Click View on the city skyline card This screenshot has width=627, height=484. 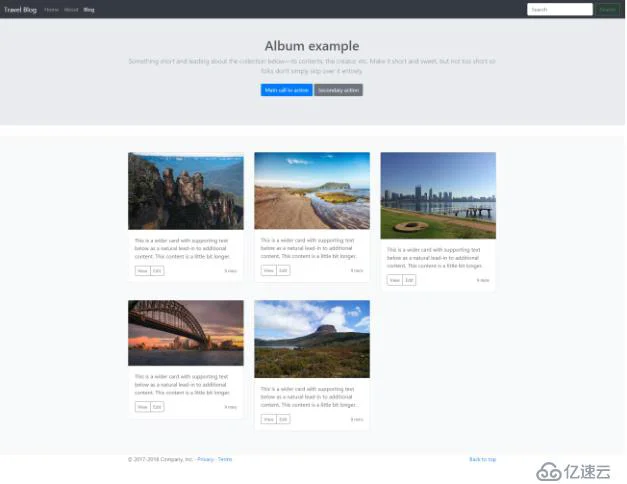pyautogui.click(x=395, y=280)
